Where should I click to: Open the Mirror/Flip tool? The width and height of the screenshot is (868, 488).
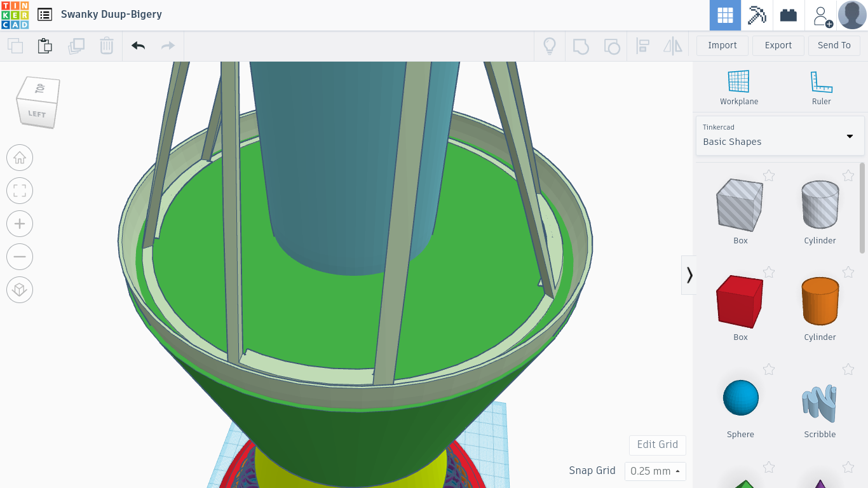[673, 46]
